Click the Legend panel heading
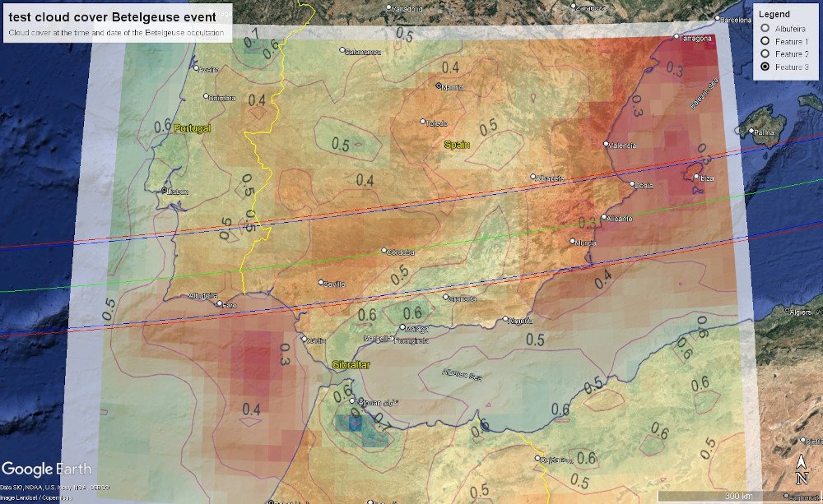Viewport: 823px width, 504px height. tap(774, 14)
